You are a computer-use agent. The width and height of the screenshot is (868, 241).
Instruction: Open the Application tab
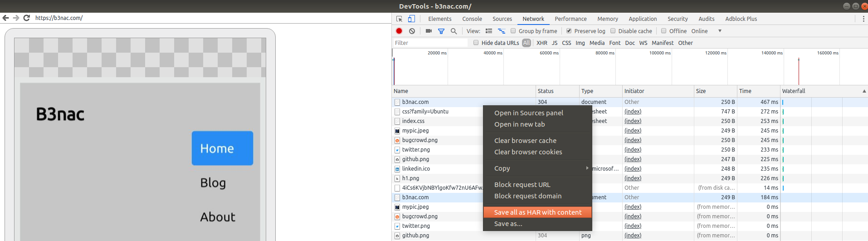[643, 19]
